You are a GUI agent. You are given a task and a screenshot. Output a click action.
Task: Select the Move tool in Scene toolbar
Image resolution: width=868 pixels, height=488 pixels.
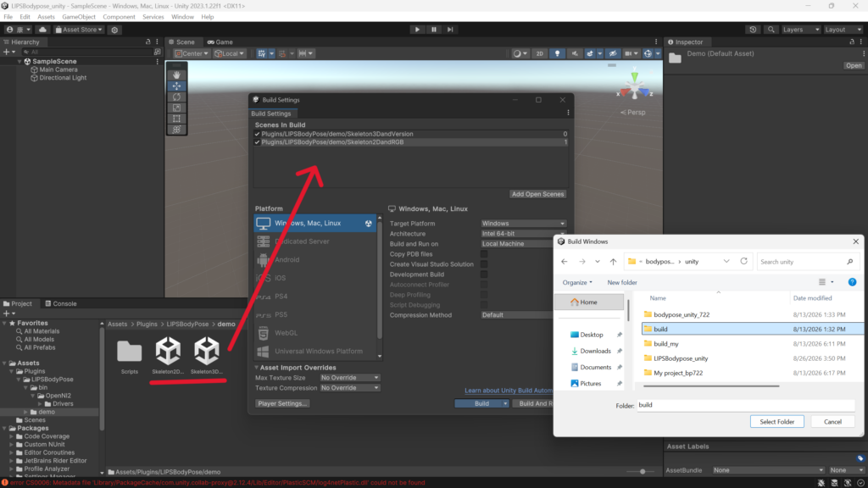pyautogui.click(x=176, y=86)
